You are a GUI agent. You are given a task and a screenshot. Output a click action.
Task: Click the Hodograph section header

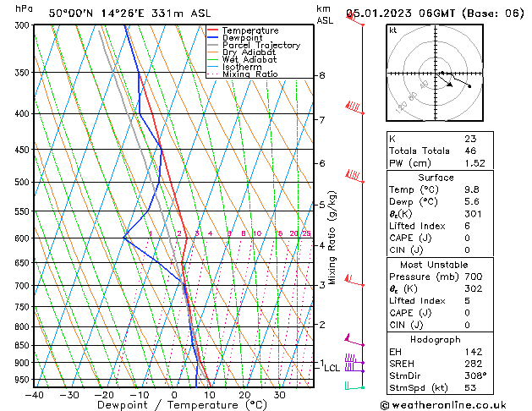point(436,340)
